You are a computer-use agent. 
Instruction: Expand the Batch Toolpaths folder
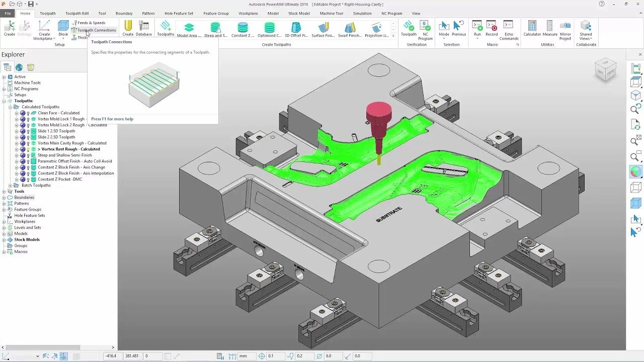10,186
